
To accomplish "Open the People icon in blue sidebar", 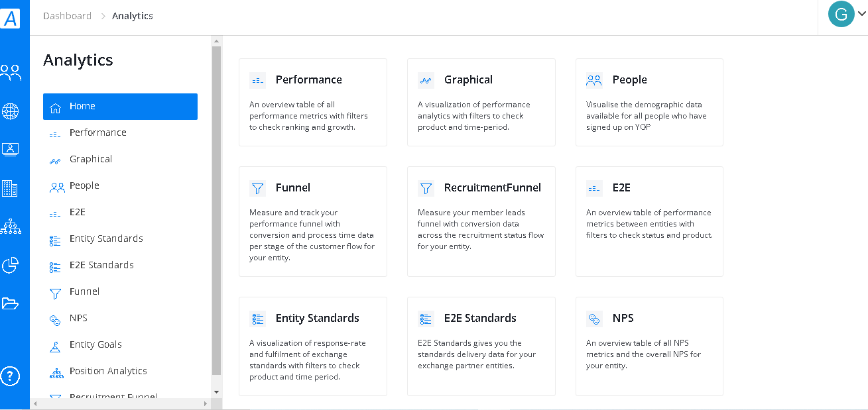I will point(11,72).
